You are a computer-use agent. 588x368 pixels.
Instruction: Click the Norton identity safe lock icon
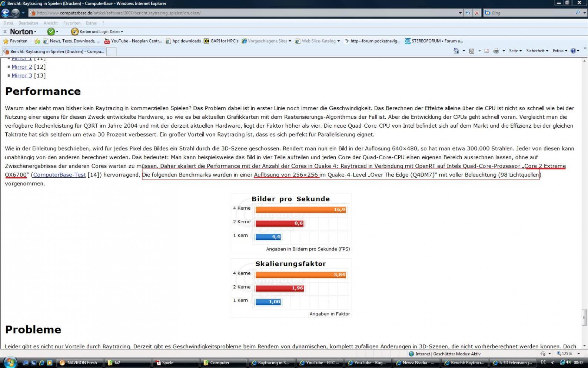click(74, 32)
